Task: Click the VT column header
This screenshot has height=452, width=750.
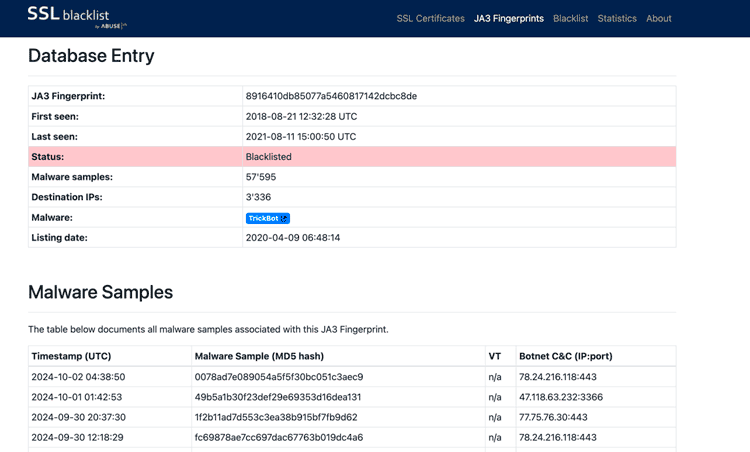Action: 494,356
